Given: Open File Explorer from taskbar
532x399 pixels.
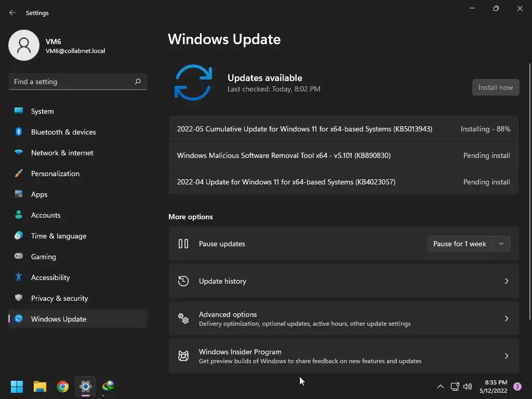Looking at the screenshot, I should pos(39,387).
